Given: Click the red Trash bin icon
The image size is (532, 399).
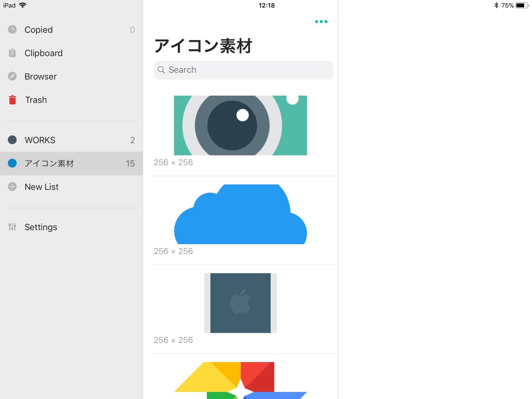Looking at the screenshot, I should tap(12, 100).
